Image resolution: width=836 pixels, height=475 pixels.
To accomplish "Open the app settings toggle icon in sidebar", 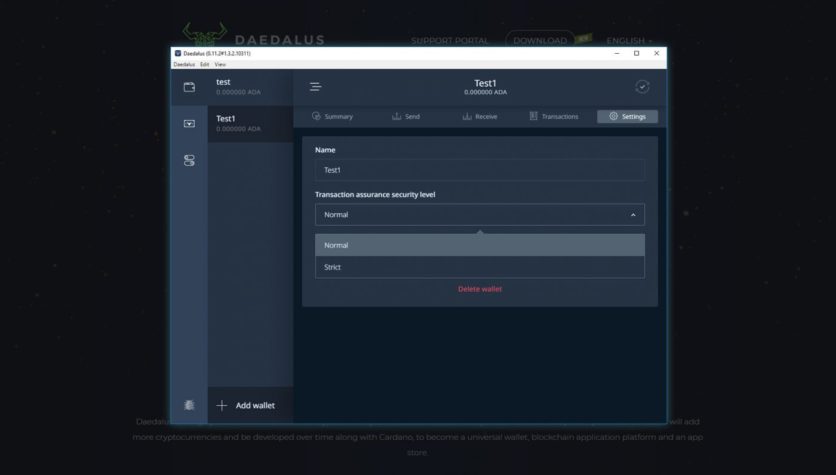I will 189,160.
